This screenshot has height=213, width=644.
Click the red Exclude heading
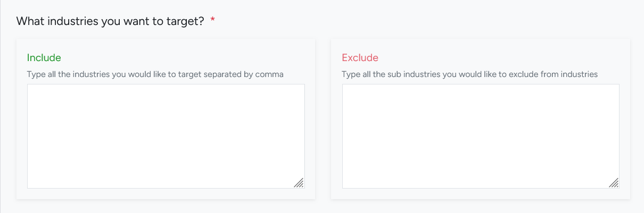(x=360, y=57)
